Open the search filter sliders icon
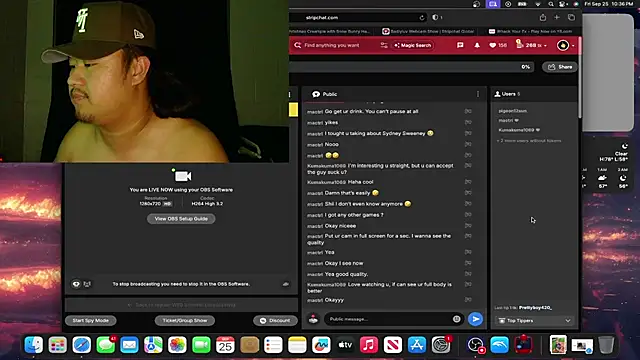This screenshot has width=640, height=360. [384, 45]
